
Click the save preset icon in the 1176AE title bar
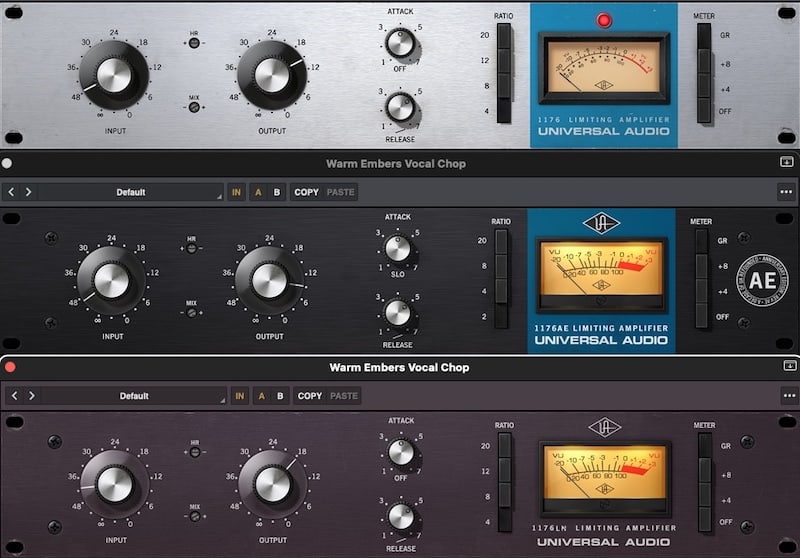click(786, 162)
